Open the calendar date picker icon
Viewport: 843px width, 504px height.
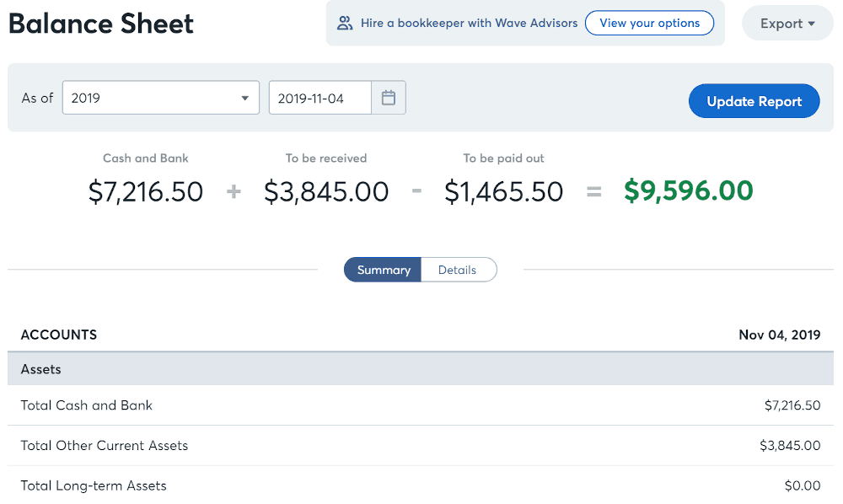(388, 98)
